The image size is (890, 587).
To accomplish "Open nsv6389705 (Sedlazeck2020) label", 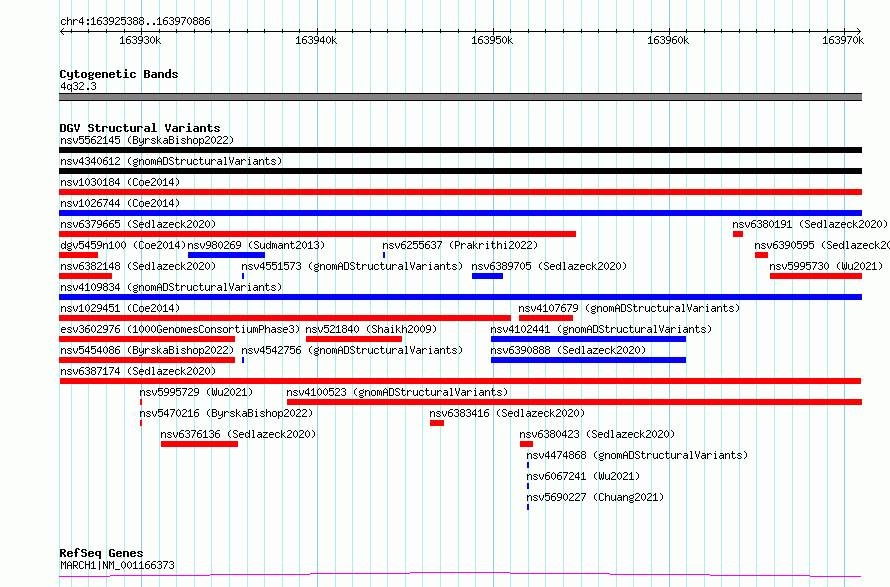I will pyautogui.click(x=549, y=266).
